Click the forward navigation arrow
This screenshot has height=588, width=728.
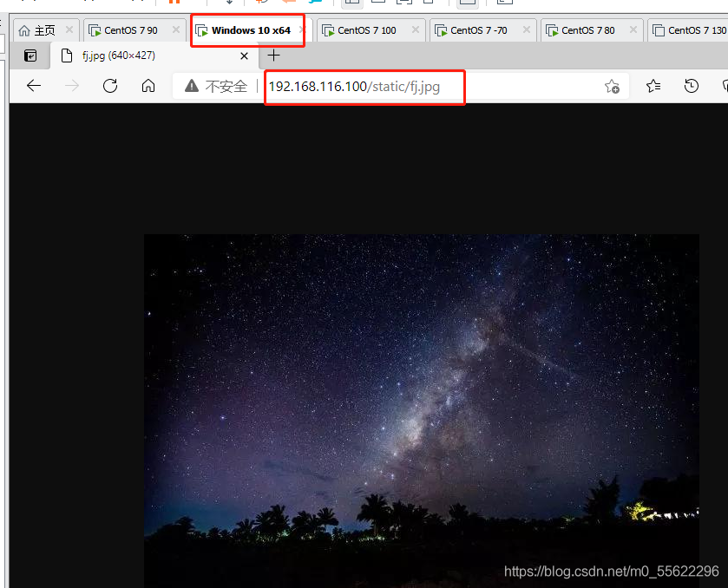pos(72,86)
